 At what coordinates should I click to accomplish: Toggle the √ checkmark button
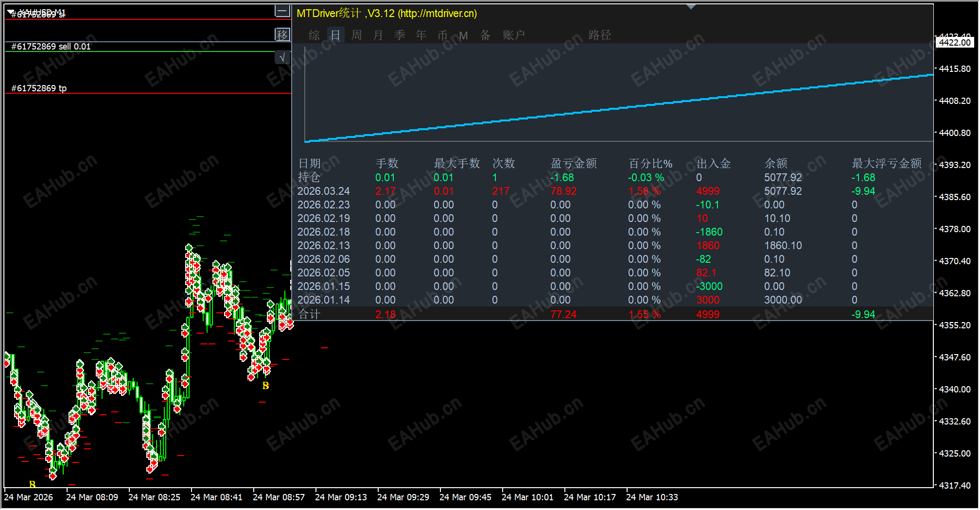282,57
